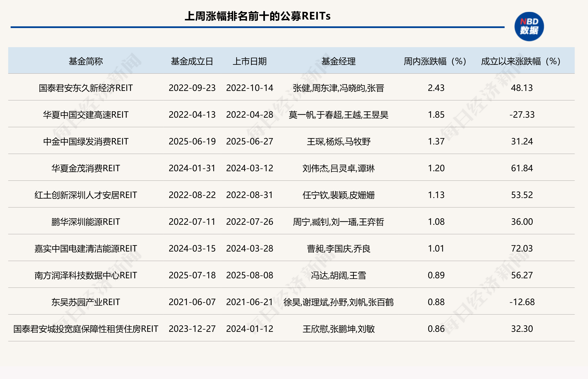Click since-inception value -27.33
This screenshot has width=588, height=379.
click(x=522, y=115)
